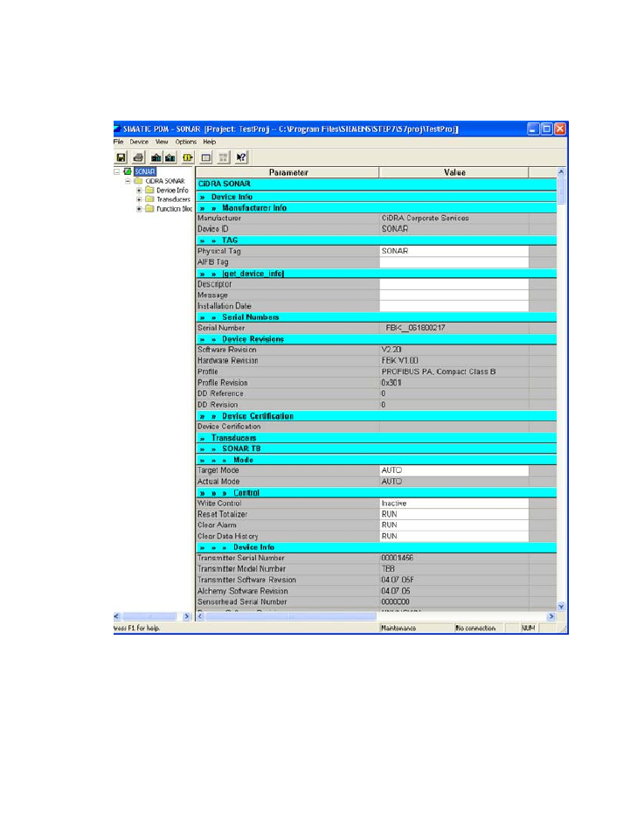
Task: Click the Message value field
Action: (x=454, y=295)
